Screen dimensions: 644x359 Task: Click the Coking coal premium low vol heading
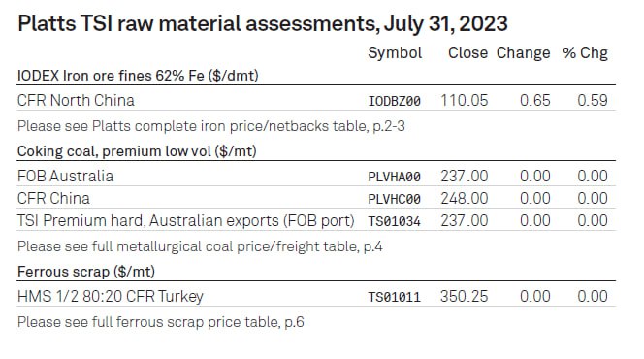137,151
